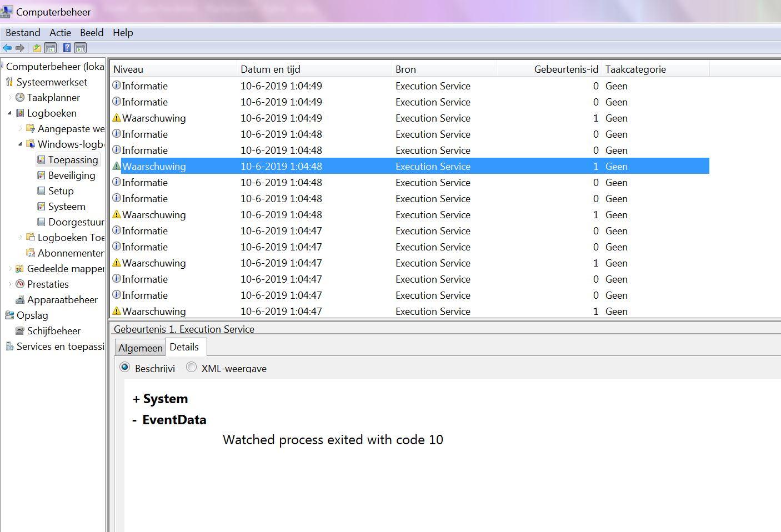Collapse the EventData section
This screenshot has height=532, width=781.
click(135, 420)
